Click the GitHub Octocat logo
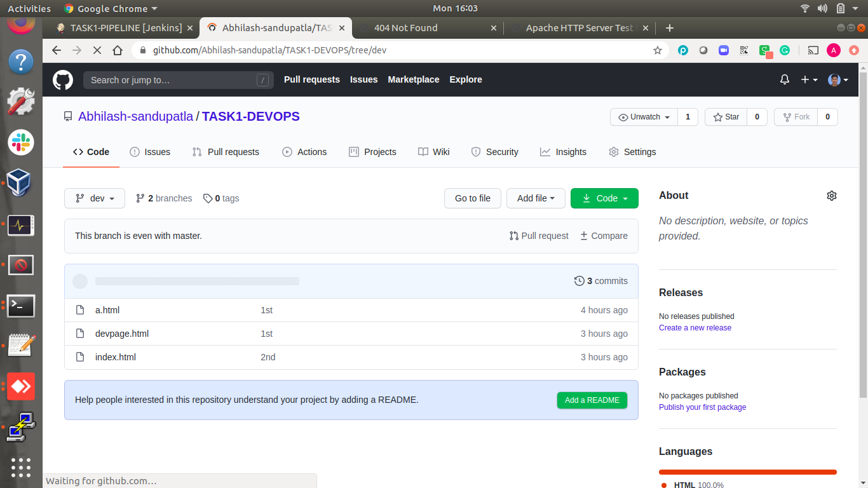The height and width of the screenshot is (488, 868). click(x=62, y=79)
